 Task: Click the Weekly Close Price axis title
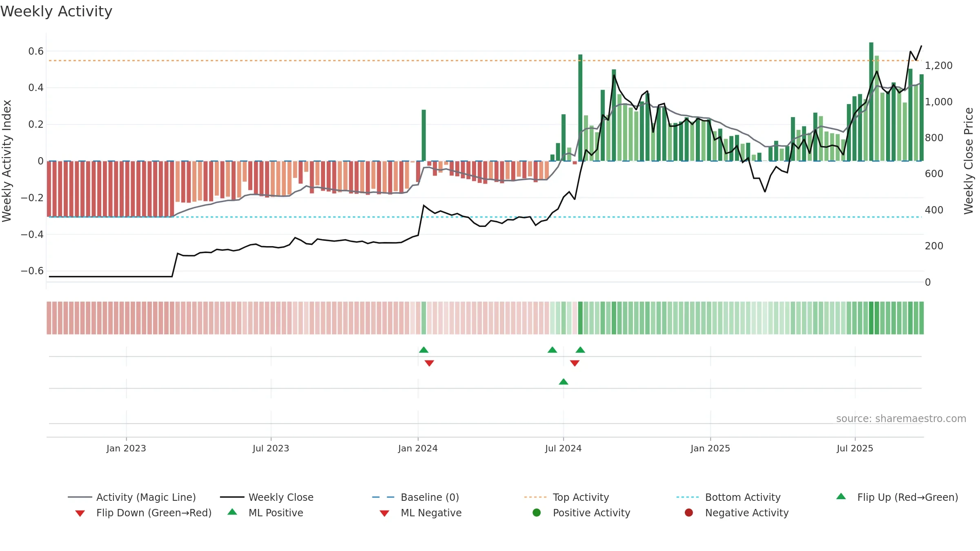tap(969, 161)
